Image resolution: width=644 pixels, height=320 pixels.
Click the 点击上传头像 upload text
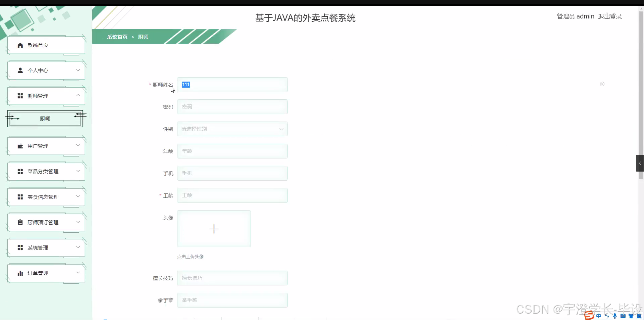coord(190,256)
